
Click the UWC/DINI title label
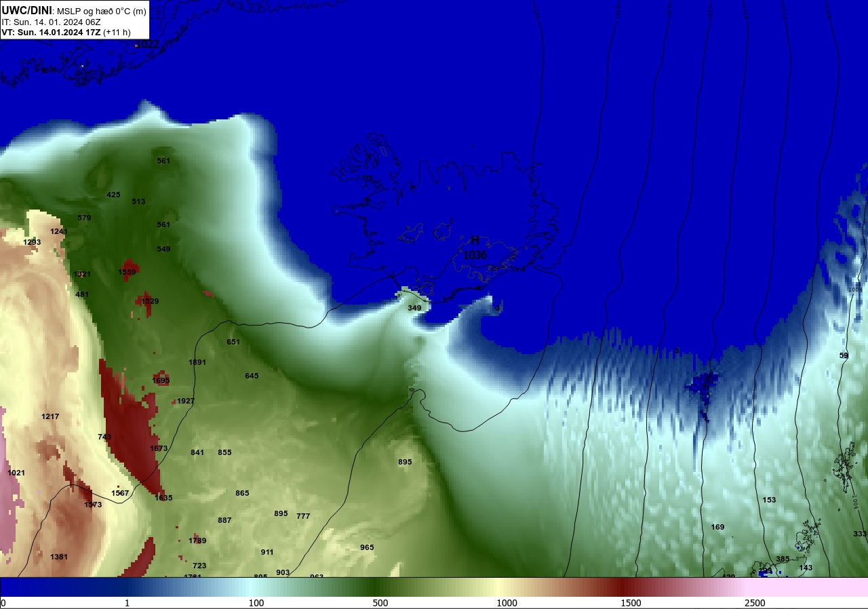(x=26, y=10)
